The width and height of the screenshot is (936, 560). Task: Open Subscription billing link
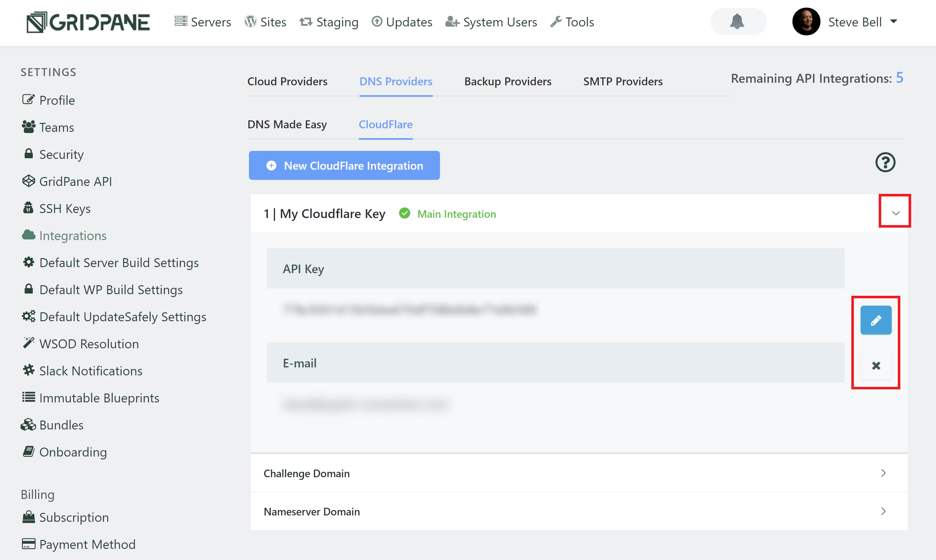[x=74, y=517]
